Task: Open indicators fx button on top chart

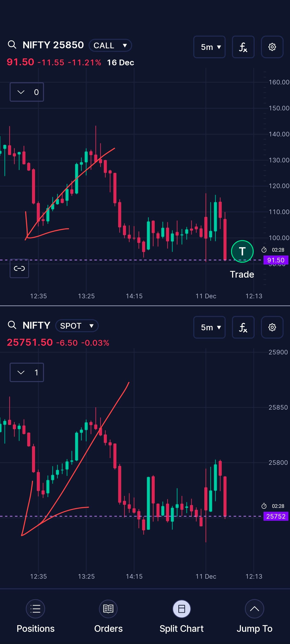Action: click(243, 47)
